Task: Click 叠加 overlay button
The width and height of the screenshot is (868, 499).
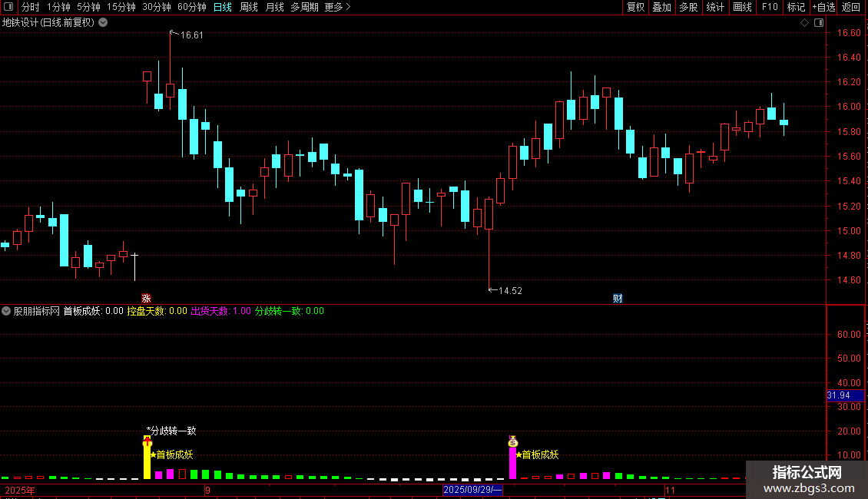Action: coord(661,7)
